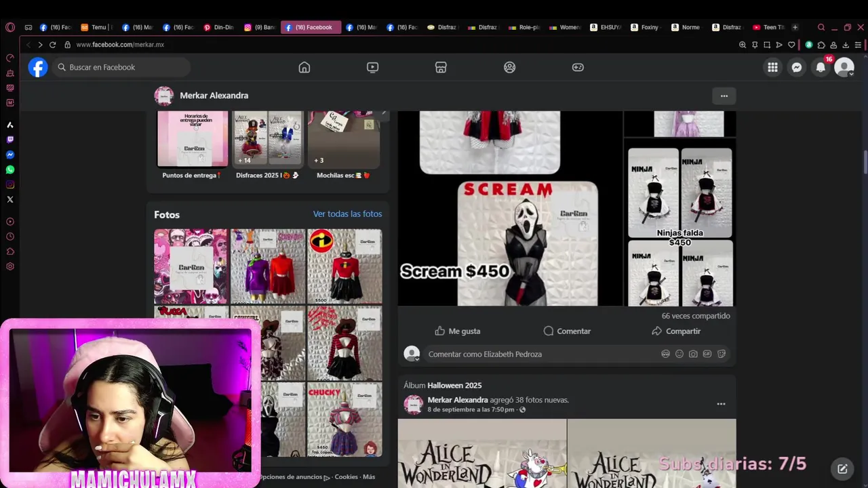Open the Chucky costume photo
The height and width of the screenshot is (488, 868).
[x=344, y=420]
